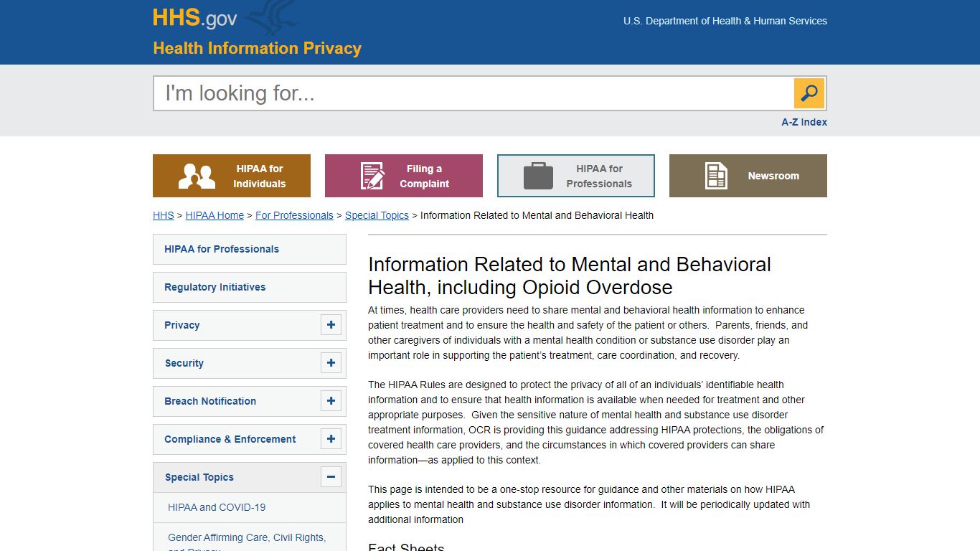Click the newspaper icon on Newsroom
980x551 pixels.
pyautogui.click(x=716, y=176)
